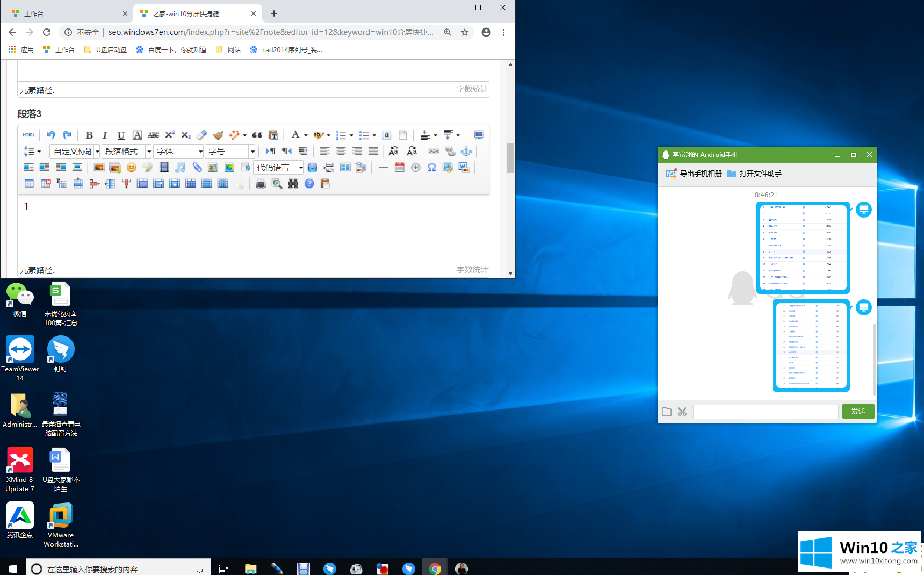Open the 段落格式 dropdown
Image resolution: width=924 pixels, height=575 pixels.
(x=127, y=152)
